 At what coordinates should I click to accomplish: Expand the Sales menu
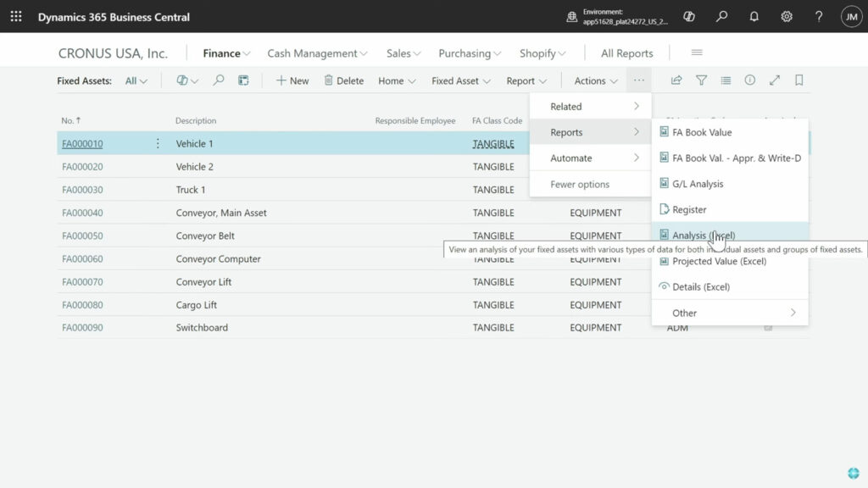click(403, 53)
